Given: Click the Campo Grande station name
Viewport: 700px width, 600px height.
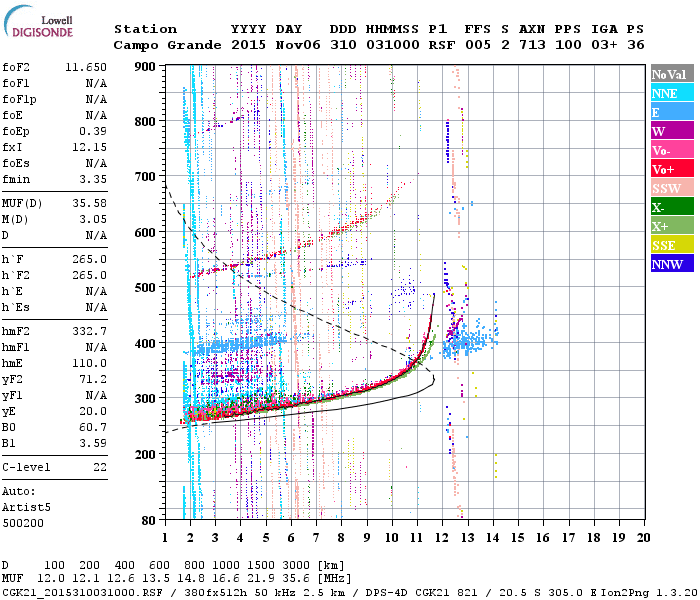Looking at the screenshot, I should point(167,45).
